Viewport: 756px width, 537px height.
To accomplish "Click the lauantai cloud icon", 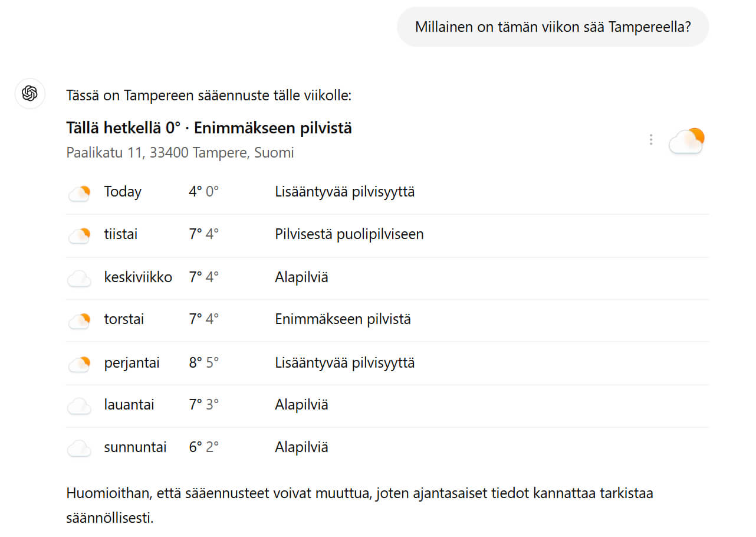I will coord(79,405).
